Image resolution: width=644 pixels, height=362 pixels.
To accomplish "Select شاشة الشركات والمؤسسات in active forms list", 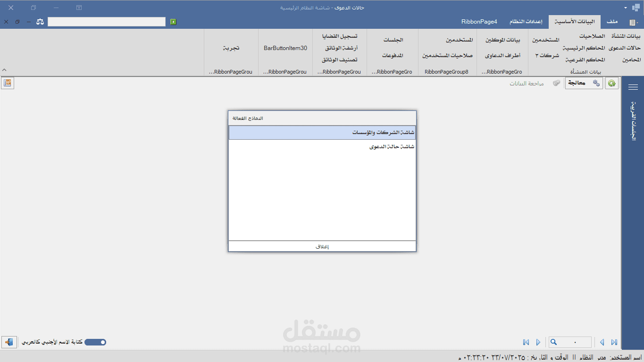I will [x=322, y=133].
